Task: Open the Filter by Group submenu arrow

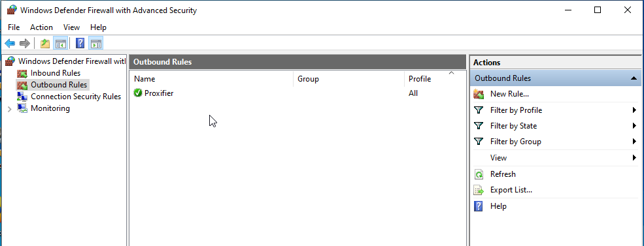Action: (x=635, y=142)
